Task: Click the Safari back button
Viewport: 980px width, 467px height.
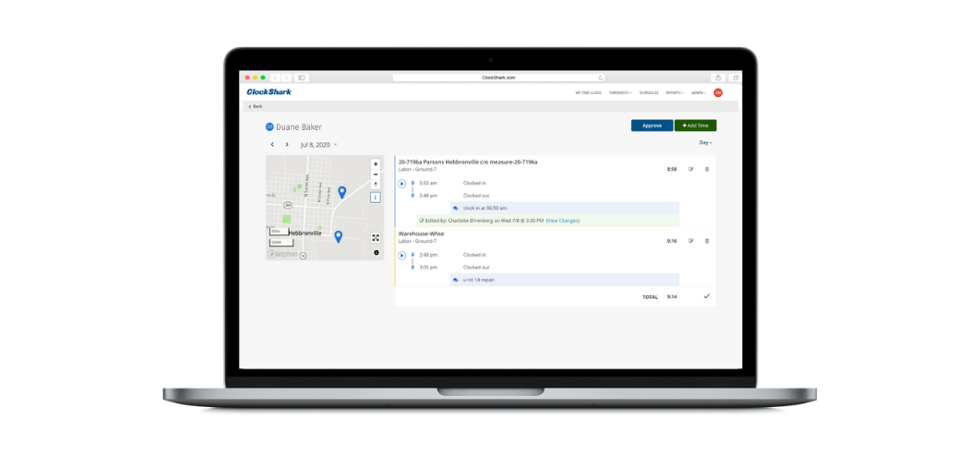Action: [x=276, y=78]
